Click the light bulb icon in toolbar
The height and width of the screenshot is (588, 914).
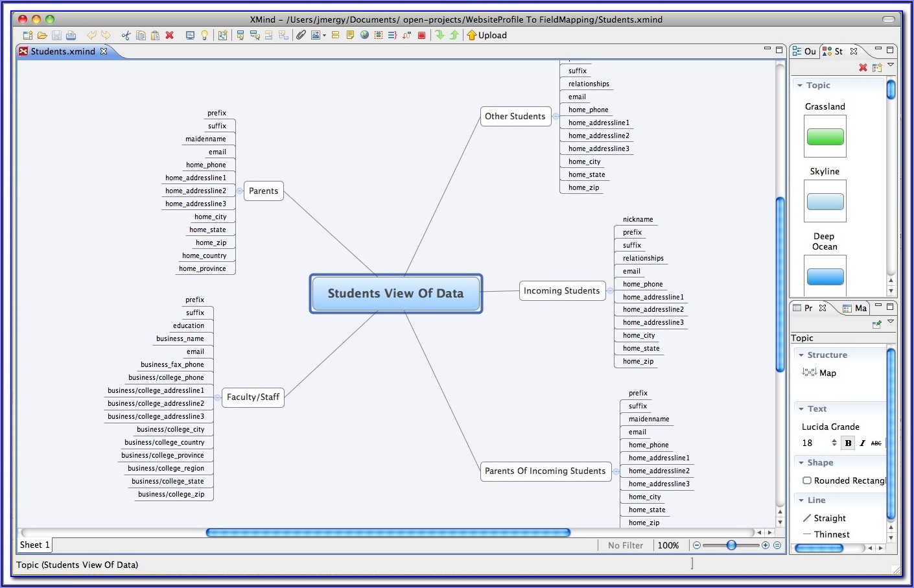tap(204, 36)
